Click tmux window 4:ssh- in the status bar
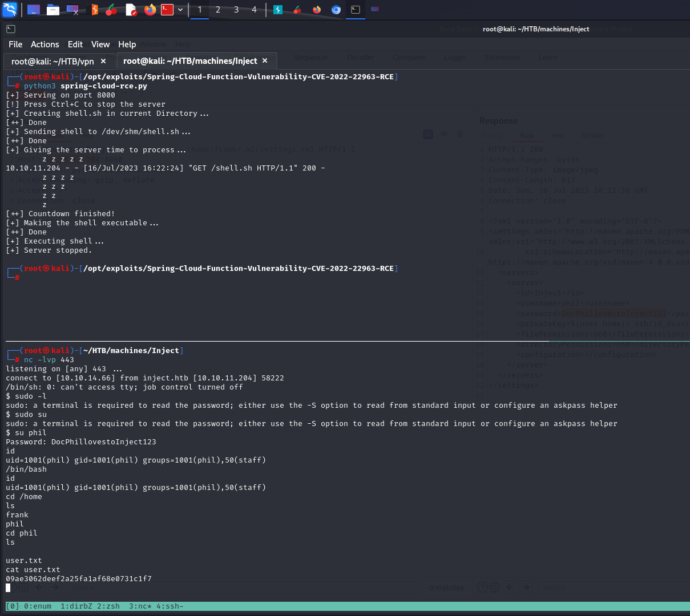The height and width of the screenshot is (616, 690). tap(170, 606)
